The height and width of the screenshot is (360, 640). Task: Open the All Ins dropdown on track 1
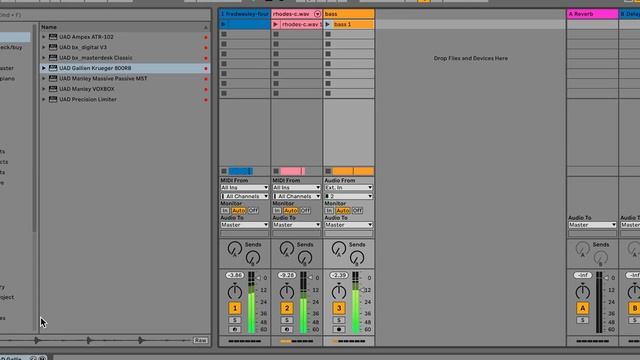[x=244, y=188]
